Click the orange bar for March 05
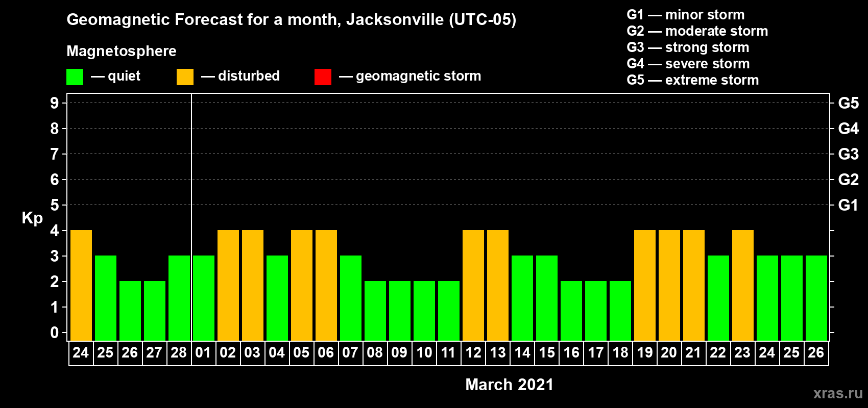 point(302,286)
